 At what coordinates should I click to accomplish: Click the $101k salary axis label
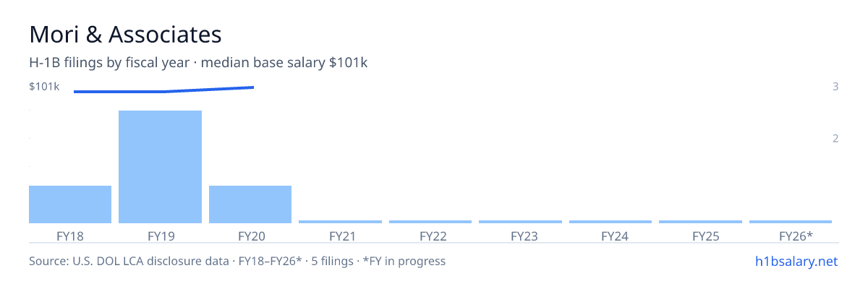pyautogui.click(x=44, y=87)
